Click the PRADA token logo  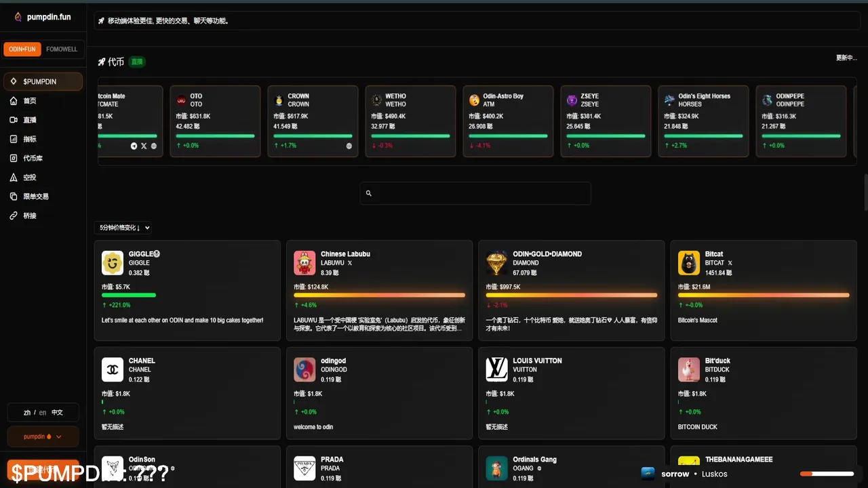[304, 468]
